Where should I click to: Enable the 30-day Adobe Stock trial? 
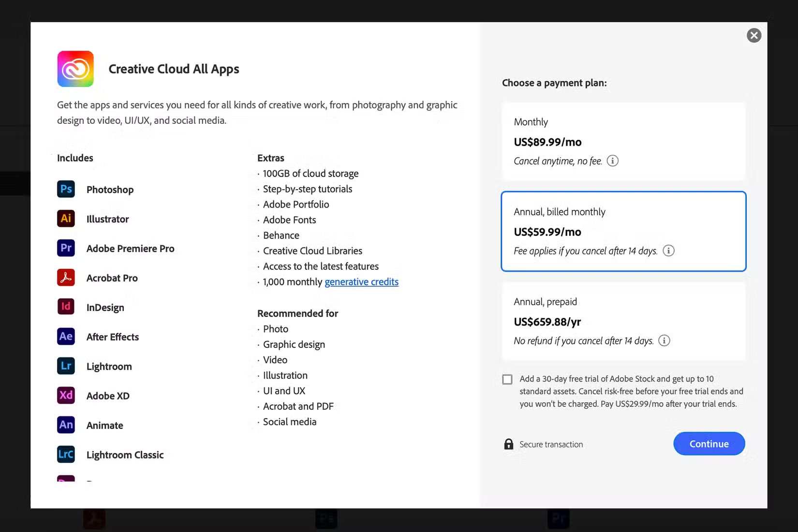(x=507, y=379)
